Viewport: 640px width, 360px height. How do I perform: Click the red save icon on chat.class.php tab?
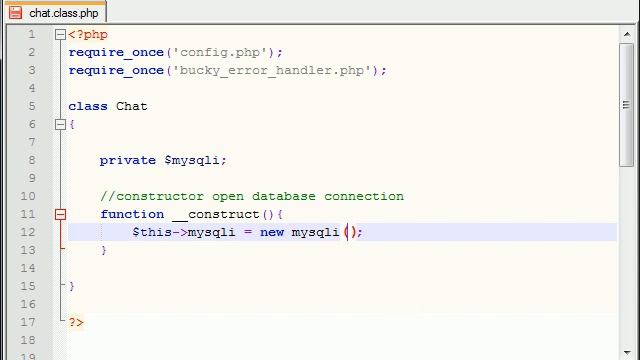point(16,12)
